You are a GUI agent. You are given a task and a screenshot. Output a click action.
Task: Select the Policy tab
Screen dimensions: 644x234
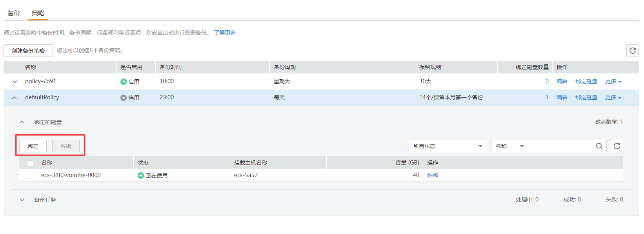[38, 13]
